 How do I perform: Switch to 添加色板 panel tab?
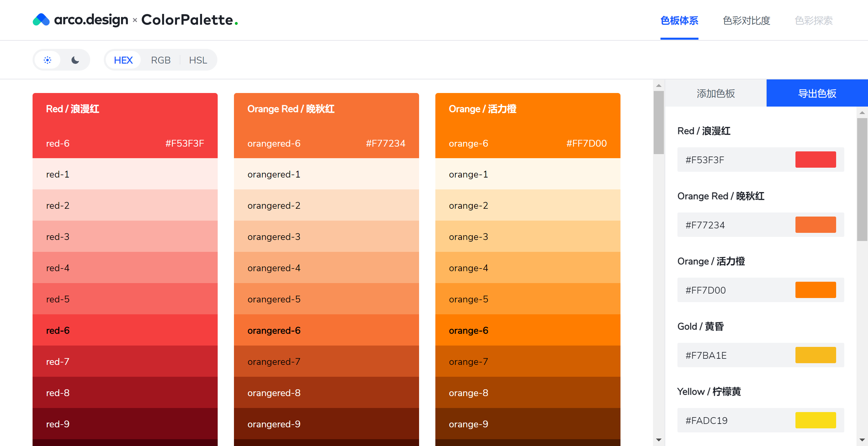(x=716, y=93)
